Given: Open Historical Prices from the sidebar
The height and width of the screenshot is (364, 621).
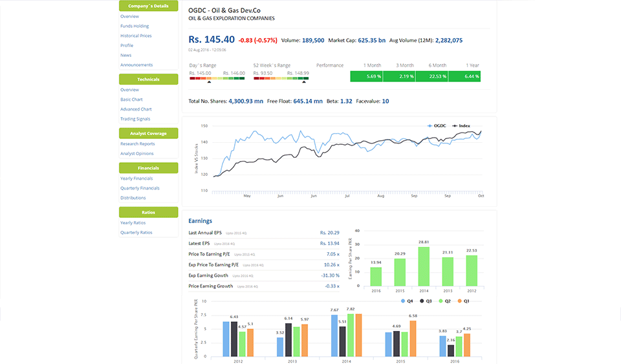Looking at the screenshot, I should [x=136, y=36].
